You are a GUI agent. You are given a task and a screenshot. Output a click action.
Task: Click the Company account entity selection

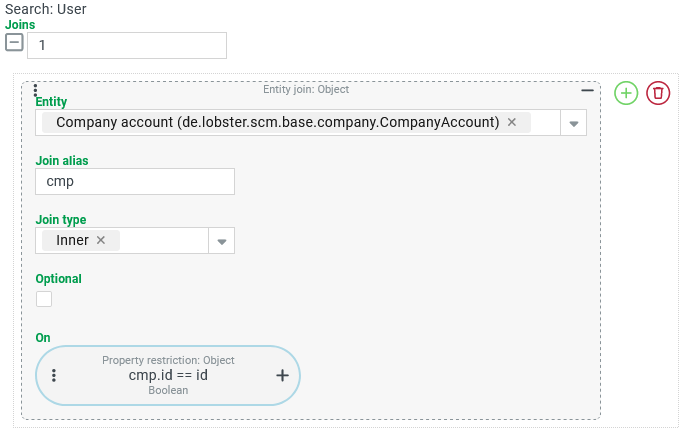tap(277, 122)
